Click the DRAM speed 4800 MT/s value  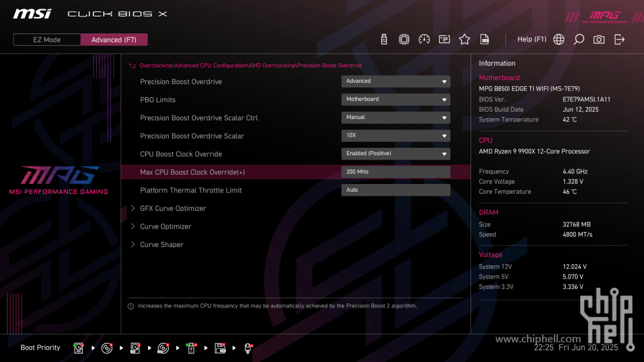[x=577, y=235]
